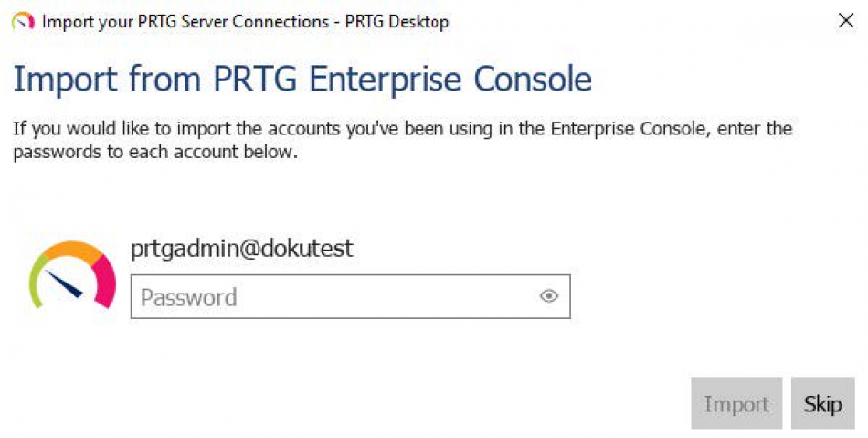Click 'Enterprise Console' in the description sentence

pyautogui.click(x=630, y=129)
